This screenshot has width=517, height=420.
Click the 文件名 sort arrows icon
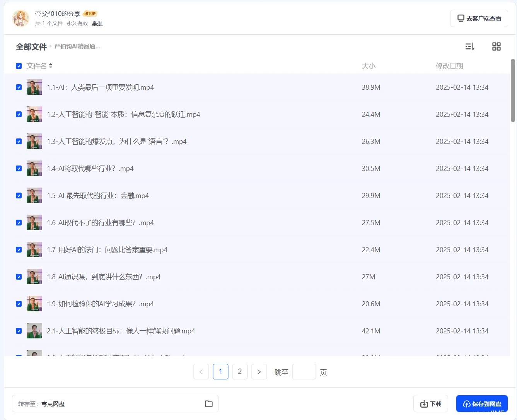pyautogui.click(x=51, y=66)
